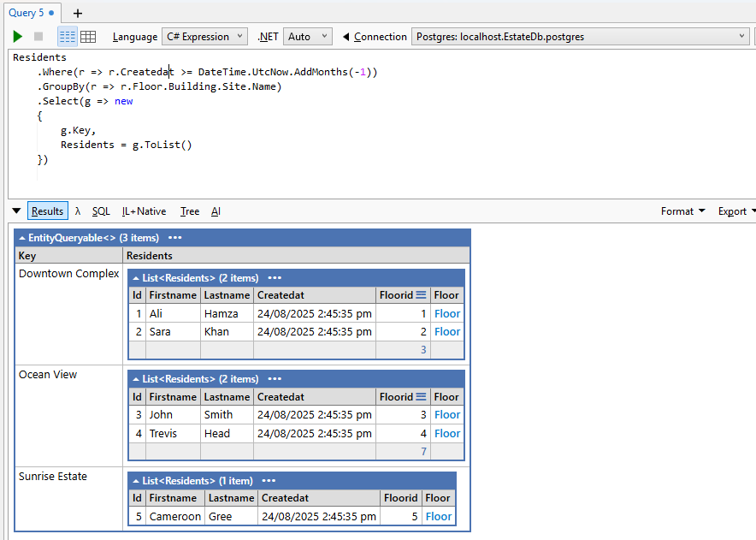Switch to the SQL tab
The width and height of the screenshot is (756, 540).
pyautogui.click(x=101, y=211)
